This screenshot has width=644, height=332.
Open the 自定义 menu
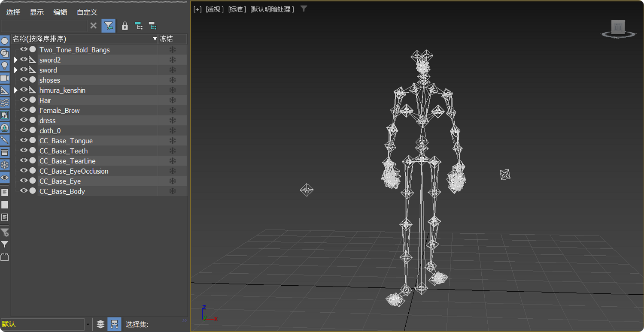coord(87,12)
